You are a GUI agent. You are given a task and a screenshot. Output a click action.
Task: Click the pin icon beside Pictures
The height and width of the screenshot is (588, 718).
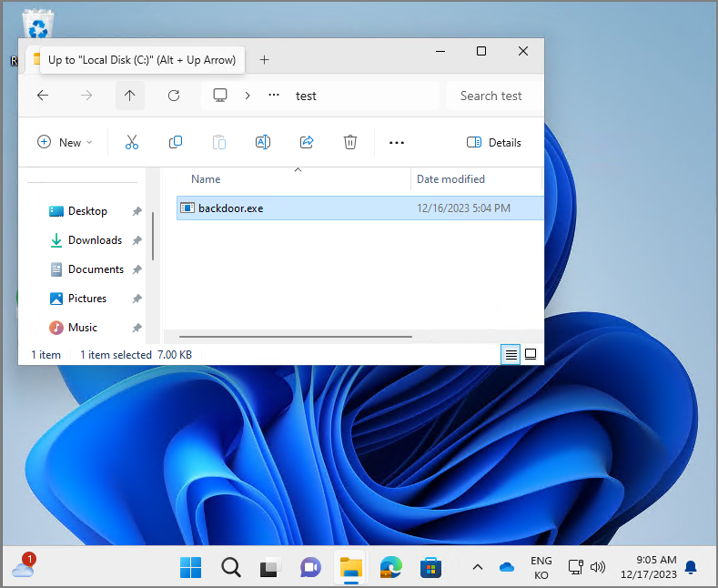pos(137,299)
